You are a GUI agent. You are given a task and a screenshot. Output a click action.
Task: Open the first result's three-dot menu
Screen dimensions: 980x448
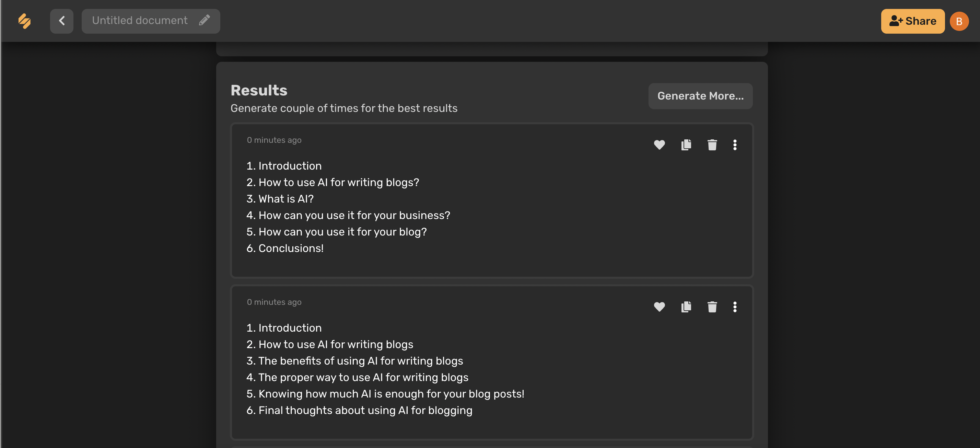point(735,145)
